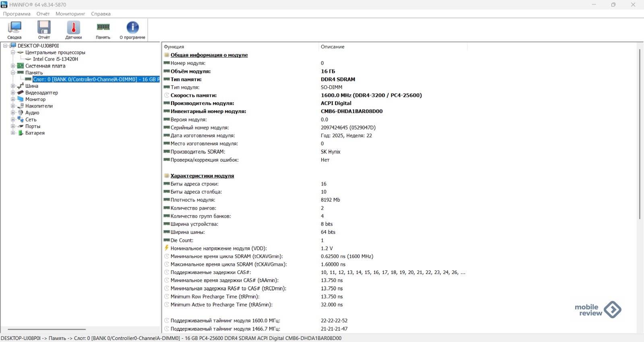
Task: Select Intel Core i5-13420H processor entry
Action: pyautogui.click(x=56, y=59)
